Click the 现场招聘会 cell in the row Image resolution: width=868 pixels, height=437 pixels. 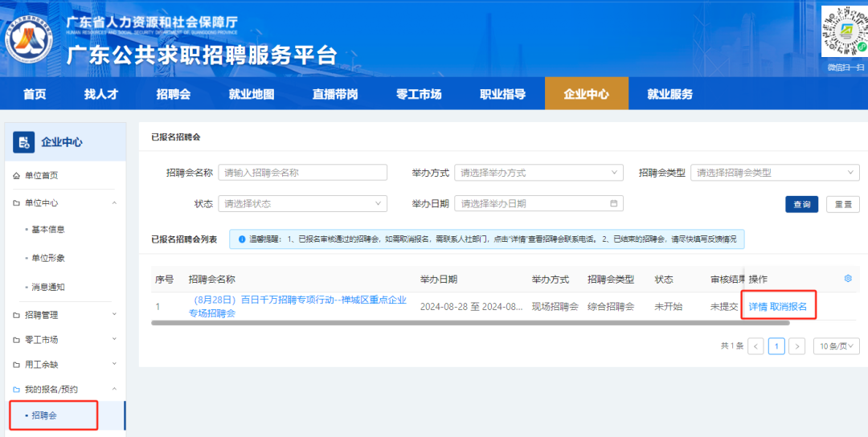point(555,306)
